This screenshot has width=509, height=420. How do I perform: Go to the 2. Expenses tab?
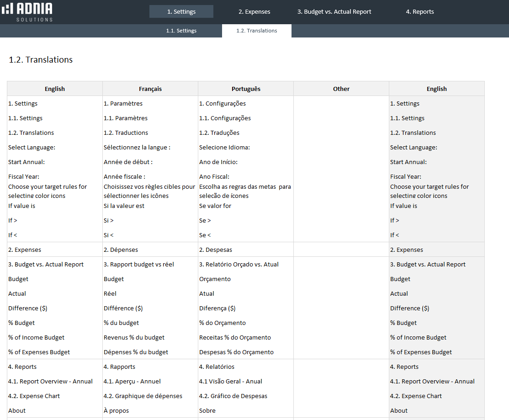coord(254,12)
